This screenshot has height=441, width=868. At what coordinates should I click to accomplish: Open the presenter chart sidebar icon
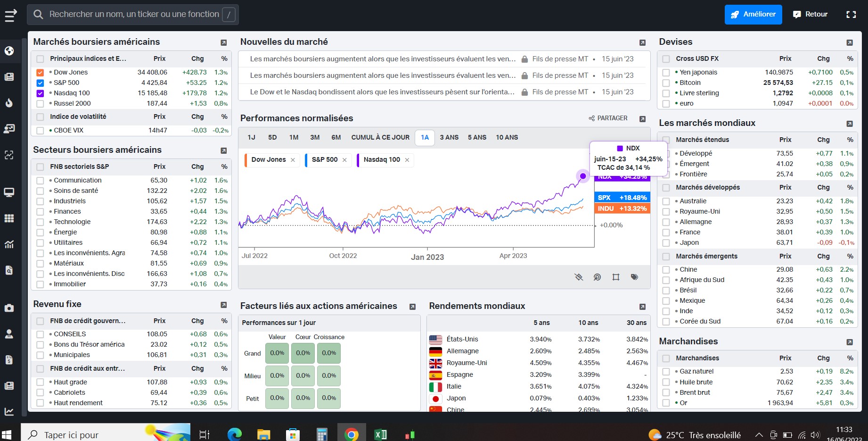[9, 129]
